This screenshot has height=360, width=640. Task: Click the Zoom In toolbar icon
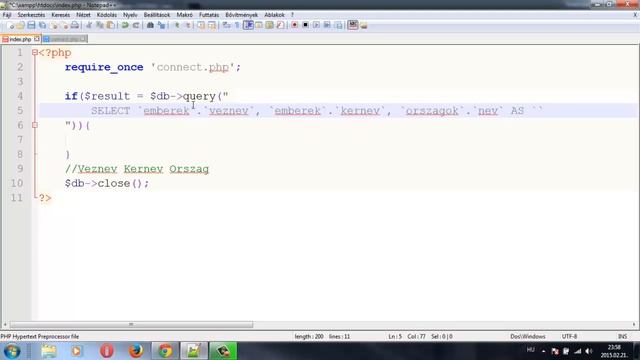click(177, 25)
